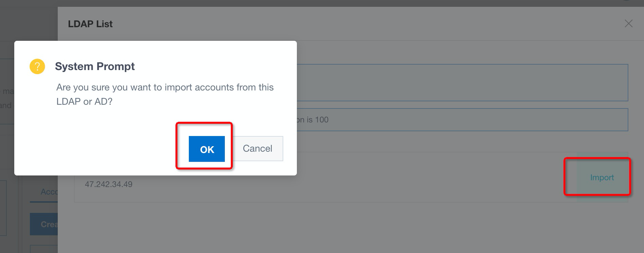
Task: Cancel the import confirmation dialog
Action: tap(257, 149)
